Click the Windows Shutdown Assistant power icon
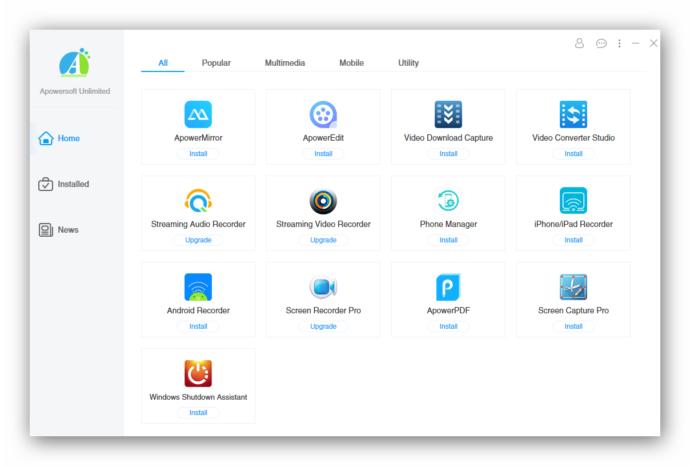690x466 pixels. point(198,373)
